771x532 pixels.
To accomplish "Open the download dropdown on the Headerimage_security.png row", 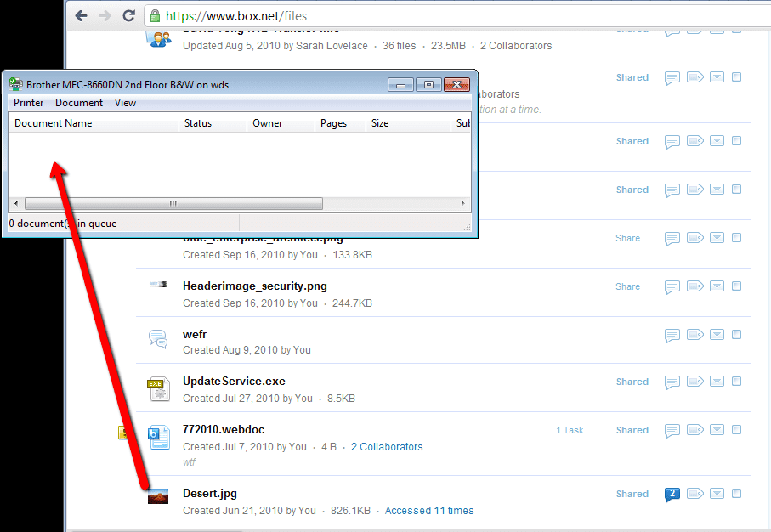I will [x=717, y=286].
